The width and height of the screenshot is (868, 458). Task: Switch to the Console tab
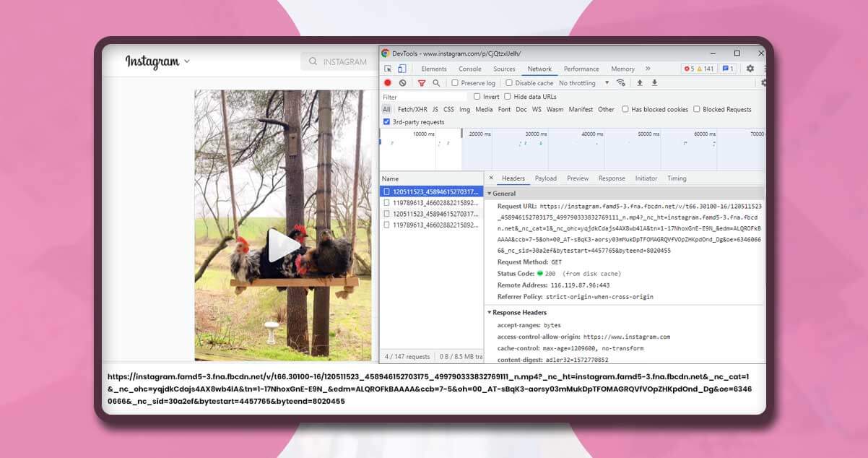coord(469,69)
